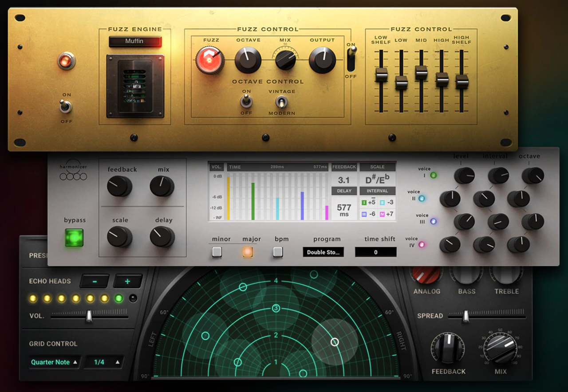Select highlighted white echo head on ring 2

[x=335, y=342]
